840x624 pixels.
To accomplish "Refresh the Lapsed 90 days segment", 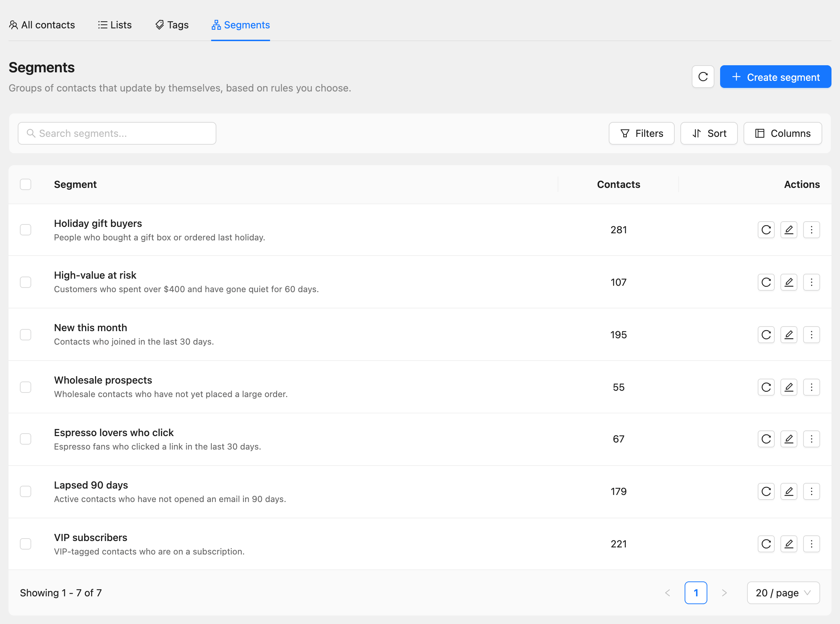I will click(x=766, y=491).
